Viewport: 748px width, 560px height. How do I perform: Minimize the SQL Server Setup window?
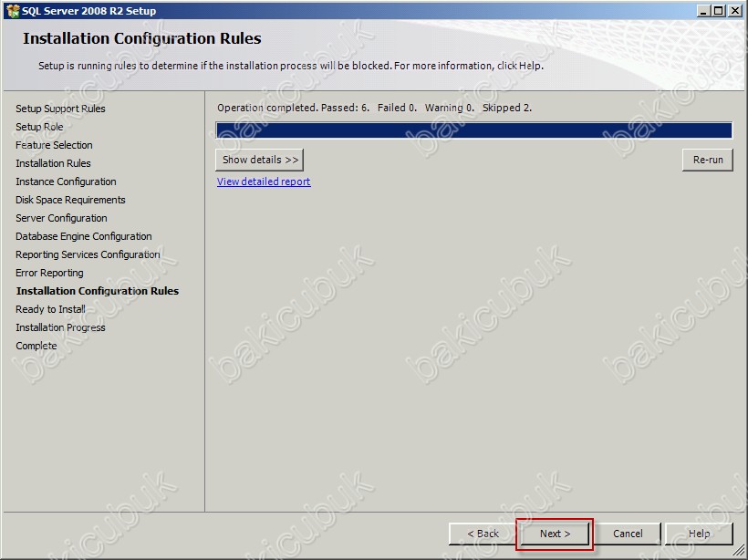703,11
